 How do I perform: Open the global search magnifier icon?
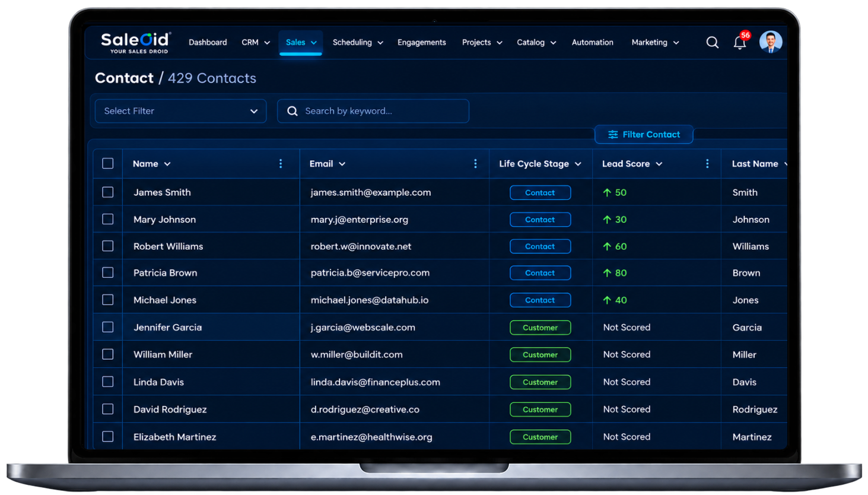(712, 43)
